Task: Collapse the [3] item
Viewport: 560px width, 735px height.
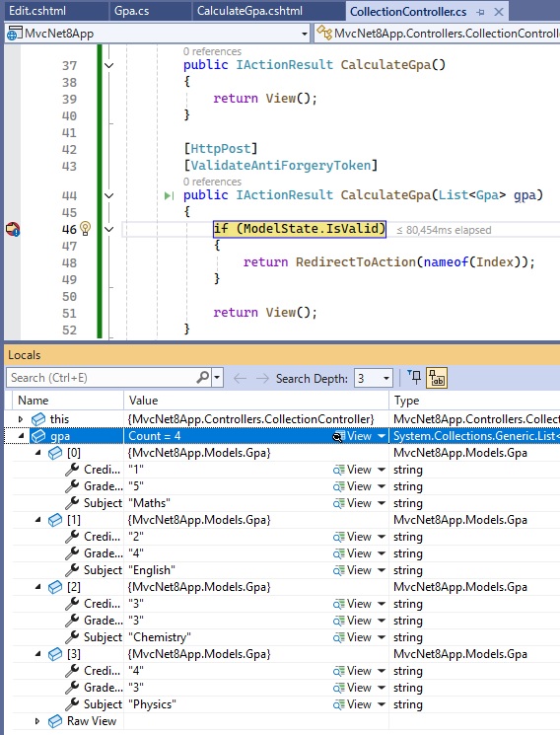Action: coord(38,654)
